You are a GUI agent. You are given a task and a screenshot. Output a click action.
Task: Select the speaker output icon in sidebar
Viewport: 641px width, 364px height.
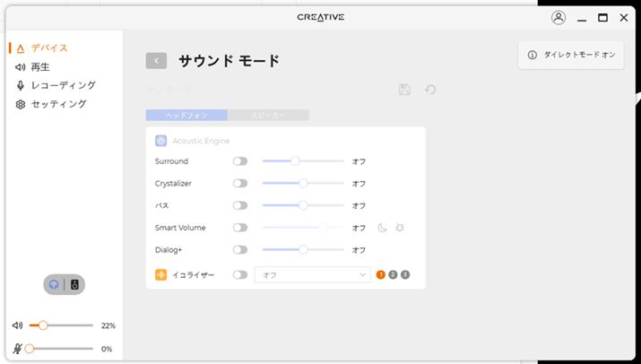click(x=75, y=284)
